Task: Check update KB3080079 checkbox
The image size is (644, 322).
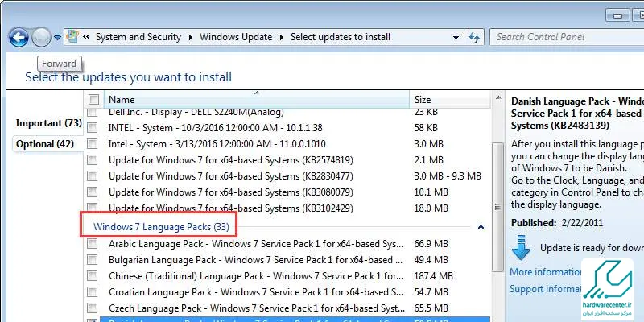Action: (93, 192)
